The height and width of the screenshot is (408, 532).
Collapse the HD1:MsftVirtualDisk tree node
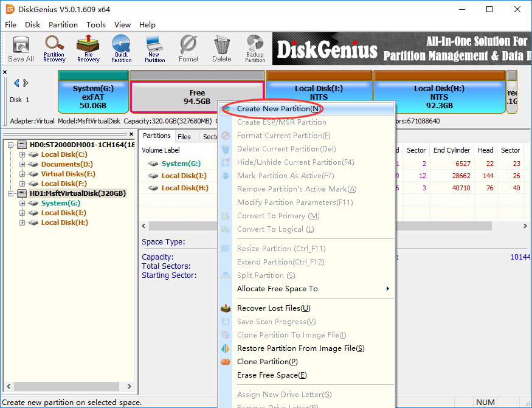coord(10,193)
